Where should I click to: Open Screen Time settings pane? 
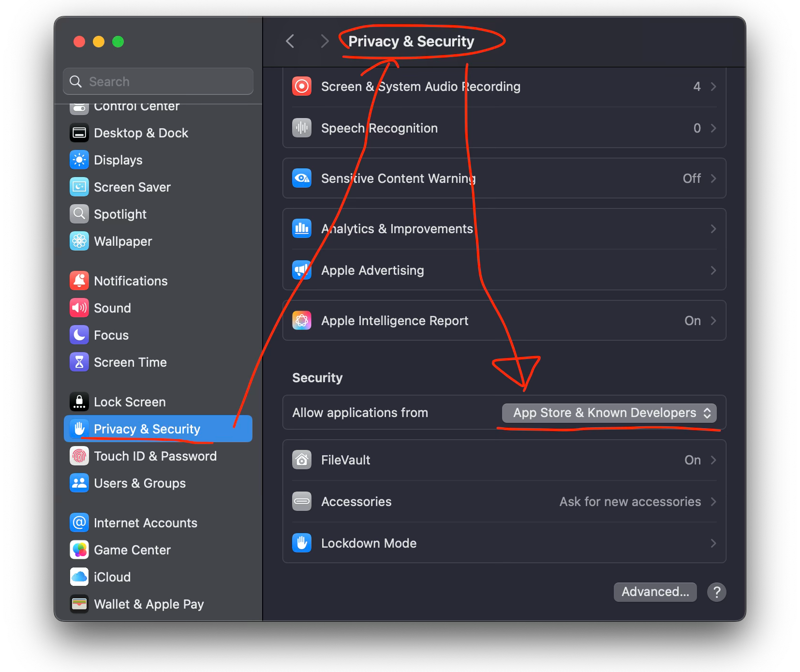click(x=158, y=362)
